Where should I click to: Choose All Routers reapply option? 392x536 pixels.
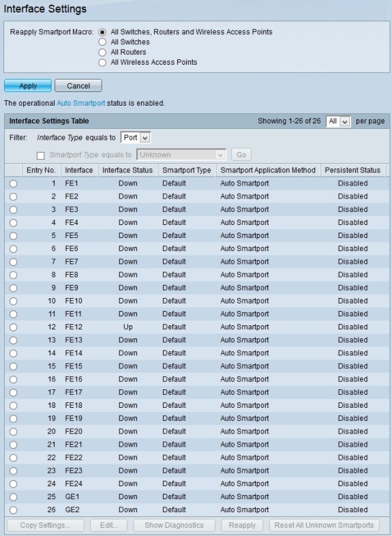click(102, 53)
